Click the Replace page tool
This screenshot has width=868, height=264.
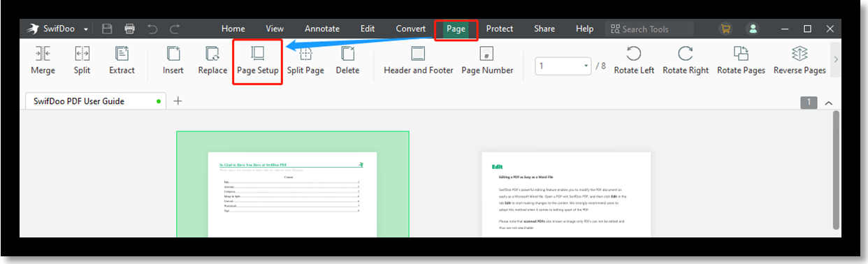[212, 60]
